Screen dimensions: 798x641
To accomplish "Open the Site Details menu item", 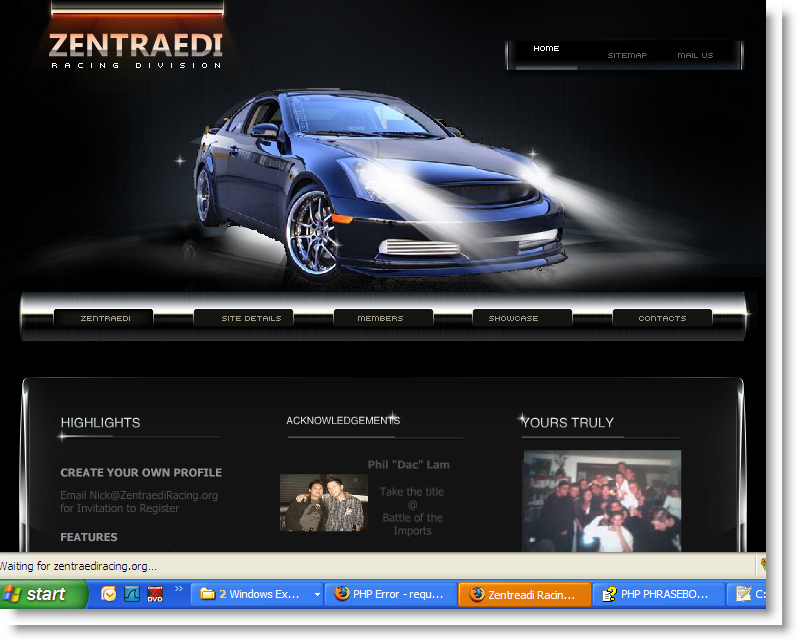I will click(x=251, y=318).
